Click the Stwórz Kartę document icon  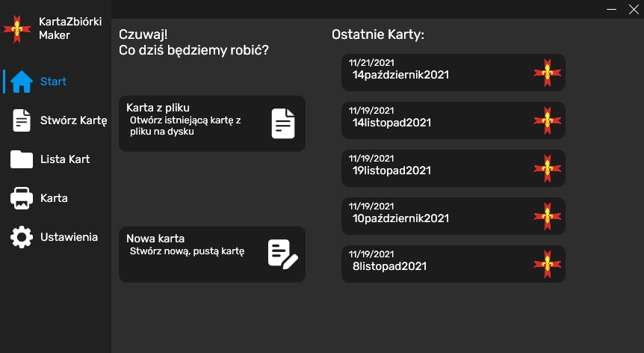tap(22, 120)
